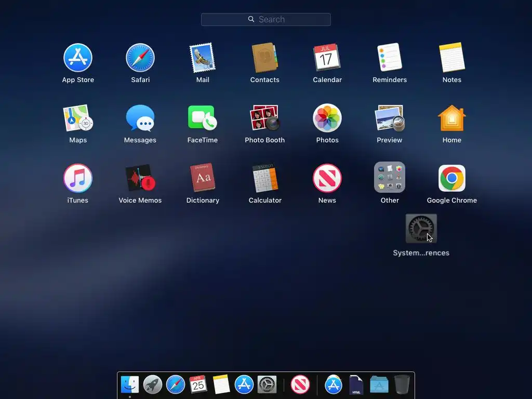Open News from the Dock

[x=300, y=385]
